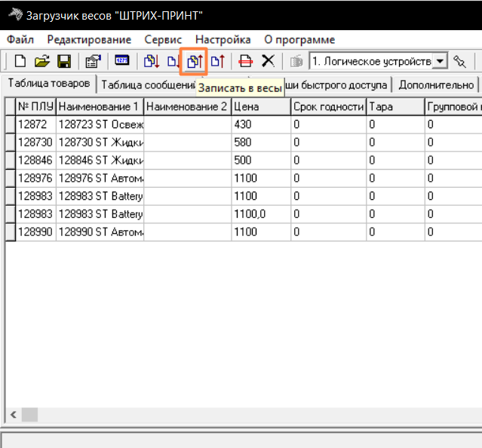Click the Записать в весы toolbar icon
482x448 pixels.
(x=195, y=61)
